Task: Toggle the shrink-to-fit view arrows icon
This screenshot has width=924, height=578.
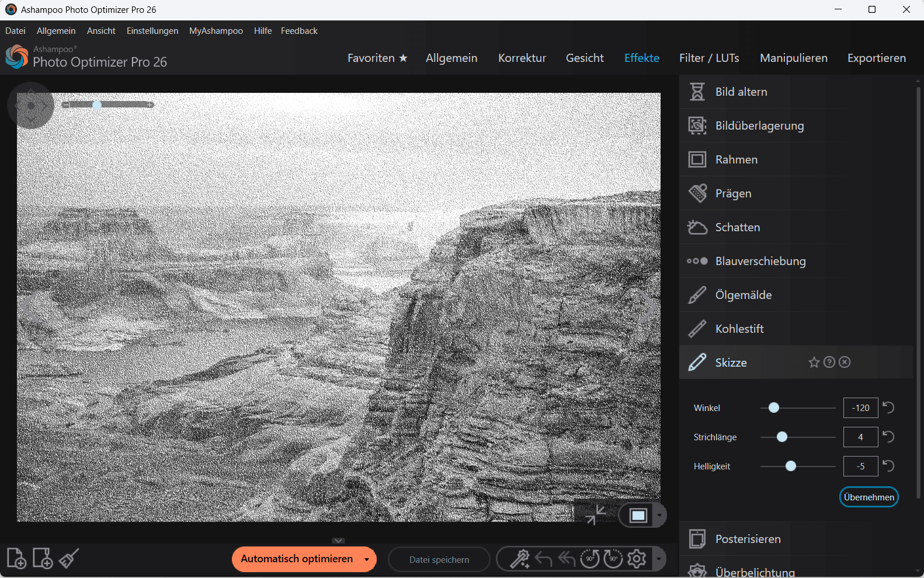Action: (595, 515)
